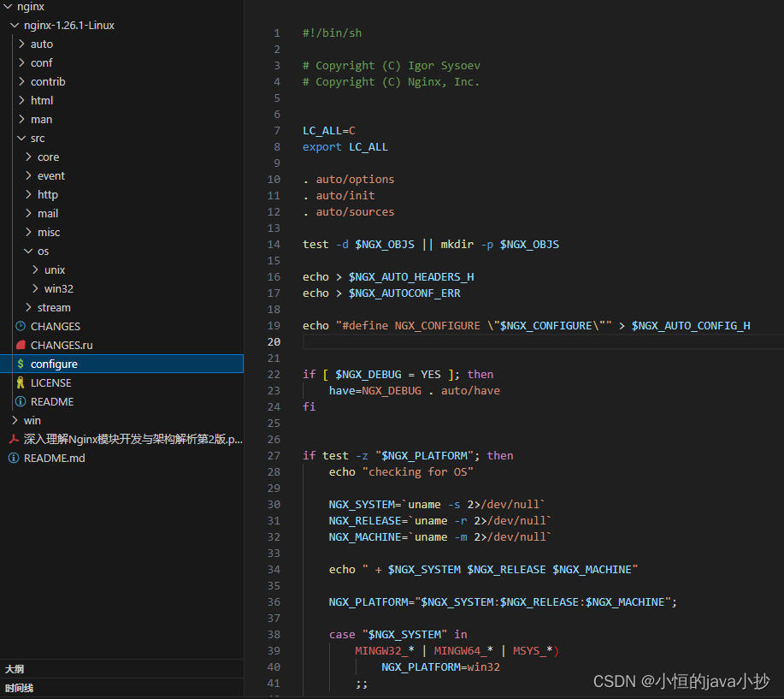Expand the stream folder chevron

[28, 307]
